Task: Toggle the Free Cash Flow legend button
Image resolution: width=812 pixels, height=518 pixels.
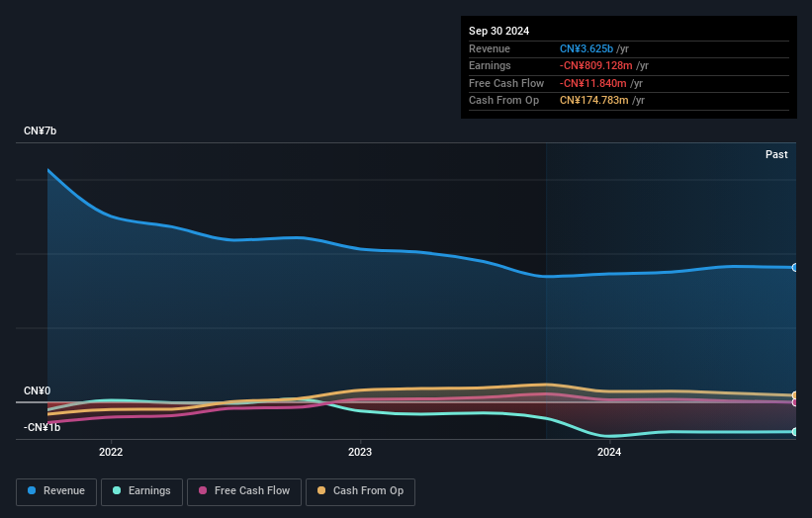Action: click(244, 491)
